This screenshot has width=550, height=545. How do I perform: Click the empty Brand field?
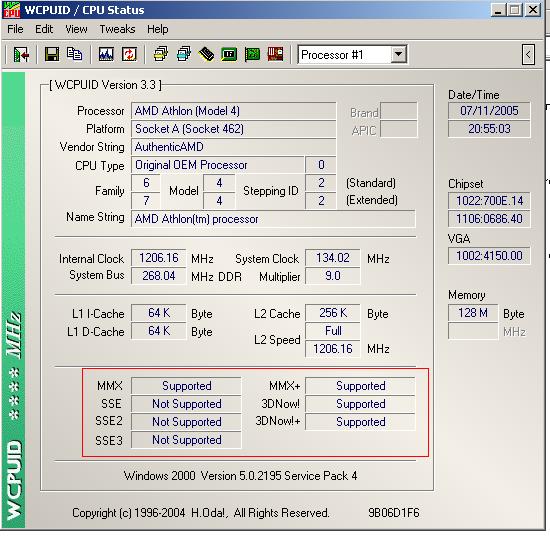pyautogui.click(x=399, y=111)
